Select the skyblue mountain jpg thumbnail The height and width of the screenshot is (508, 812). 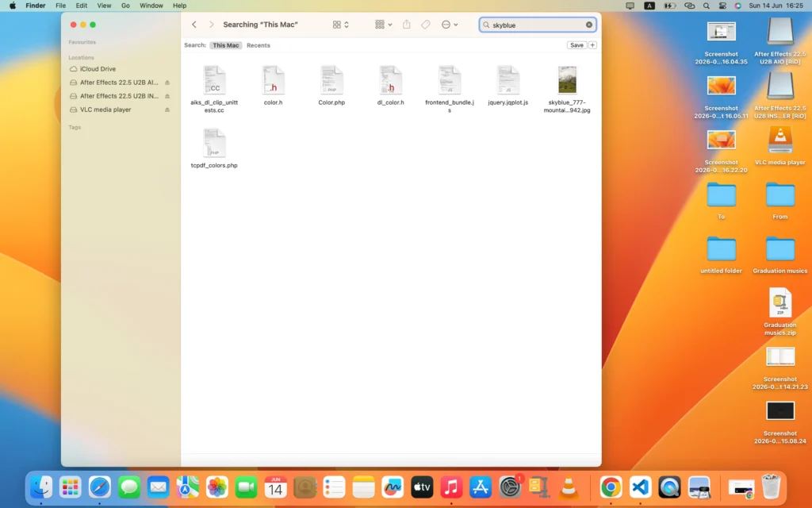[x=567, y=80]
